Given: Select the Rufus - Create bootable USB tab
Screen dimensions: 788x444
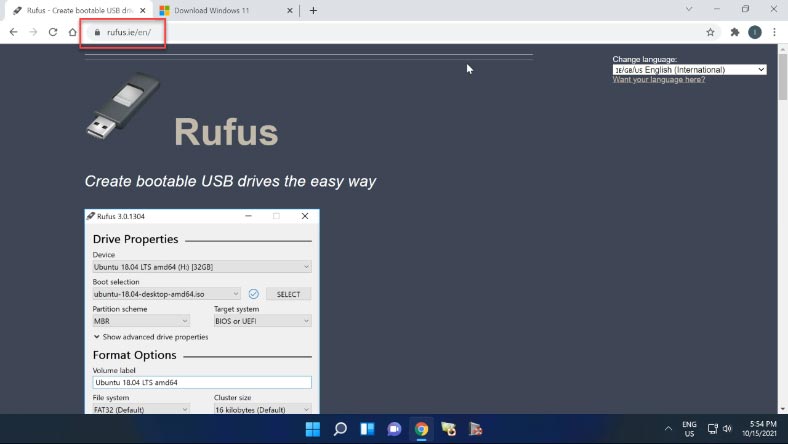Looking at the screenshot, I should (78, 11).
